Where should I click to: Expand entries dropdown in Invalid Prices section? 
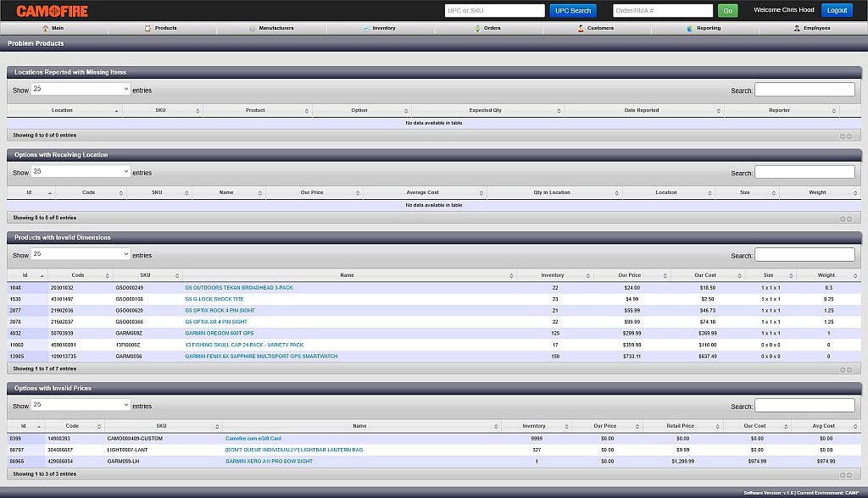pyautogui.click(x=81, y=405)
